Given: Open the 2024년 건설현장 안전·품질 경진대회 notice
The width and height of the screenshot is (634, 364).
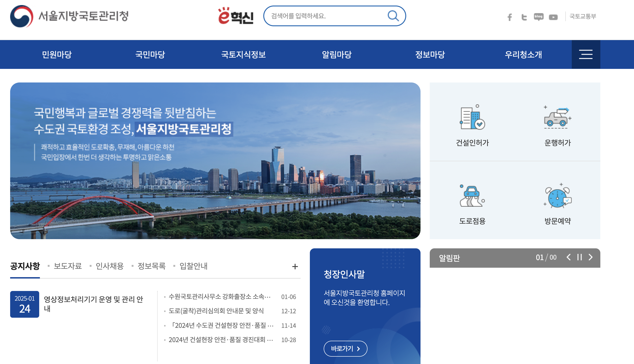Looking at the screenshot, I should [x=221, y=340].
